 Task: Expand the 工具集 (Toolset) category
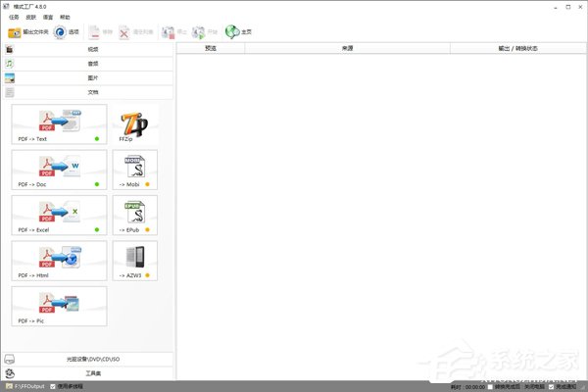(x=88, y=373)
